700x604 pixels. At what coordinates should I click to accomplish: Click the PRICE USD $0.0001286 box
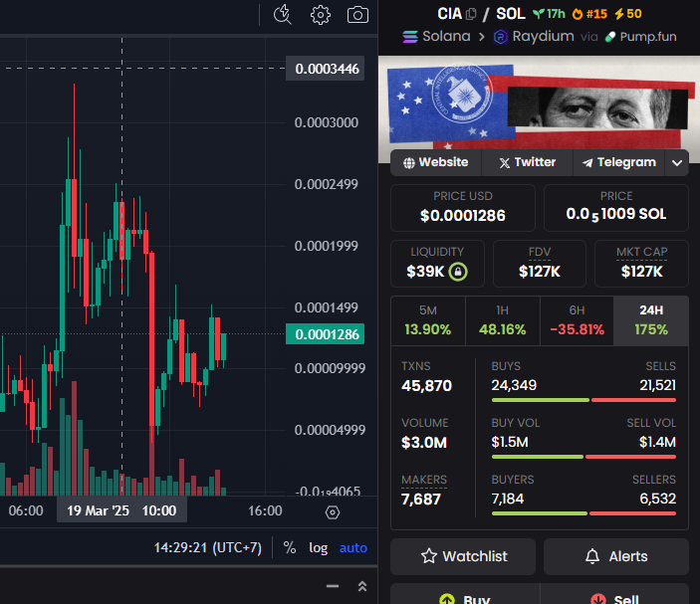(463, 208)
